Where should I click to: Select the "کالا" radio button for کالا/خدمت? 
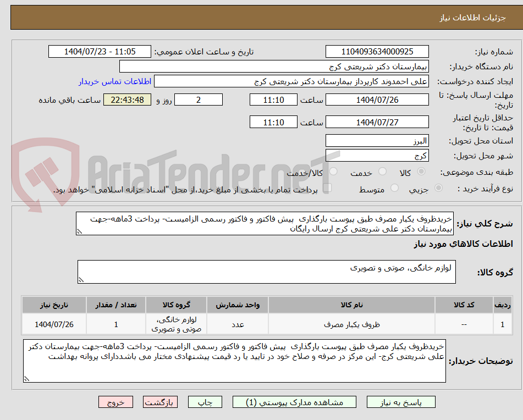click(x=421, y=172)
